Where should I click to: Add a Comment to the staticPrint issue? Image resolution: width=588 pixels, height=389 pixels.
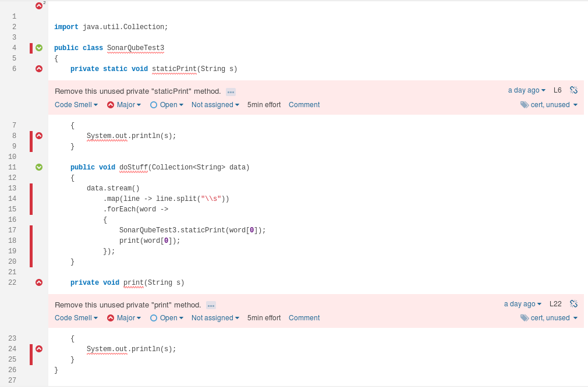tap(304, 105)
